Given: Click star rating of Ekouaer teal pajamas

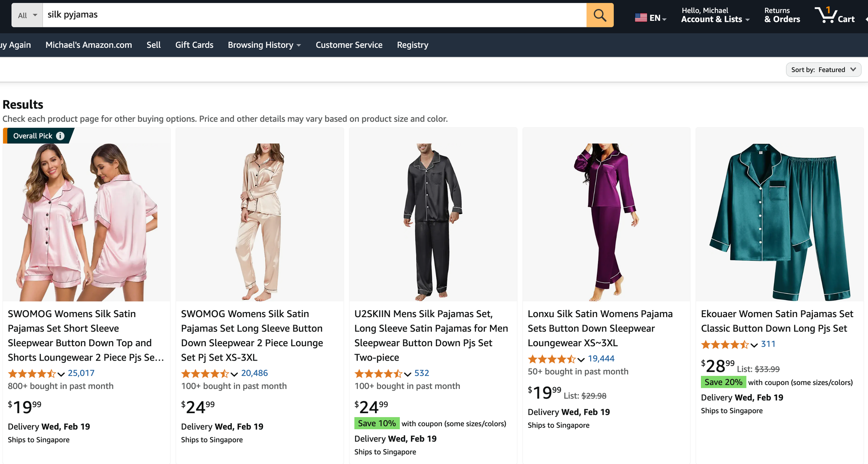Looking at the screenshot, I should pos(724,345).
